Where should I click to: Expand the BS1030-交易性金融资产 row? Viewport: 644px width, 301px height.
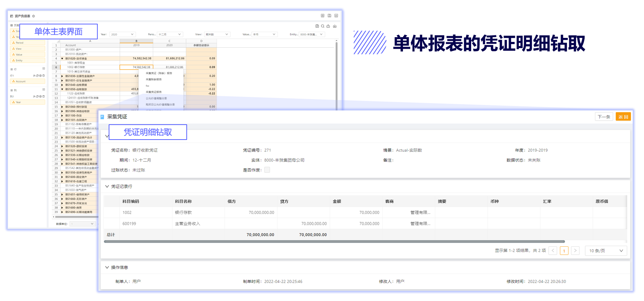[62, 76]
